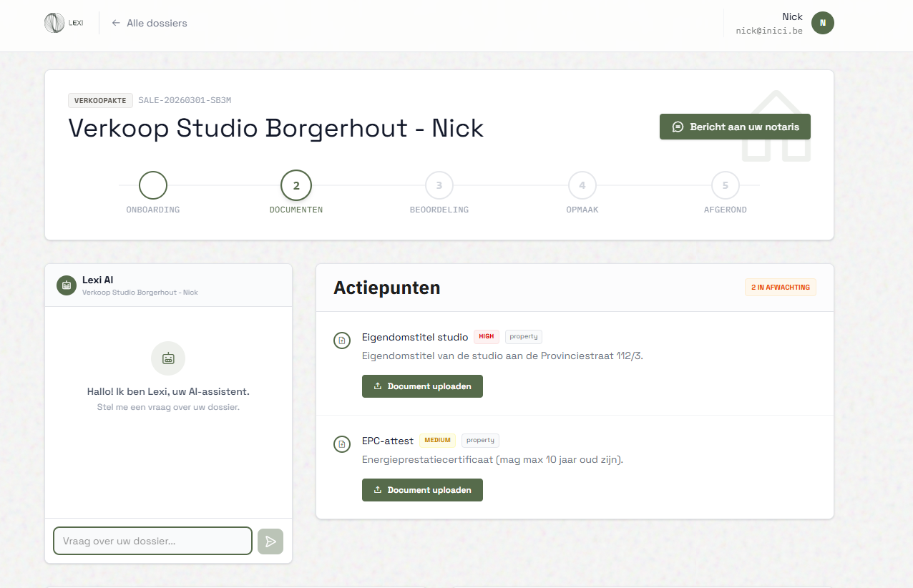The height and width of the screenshot is (588, 913).
Task: Click Lexi AI robot avatar in header
Action: click(x=67, y=285)
